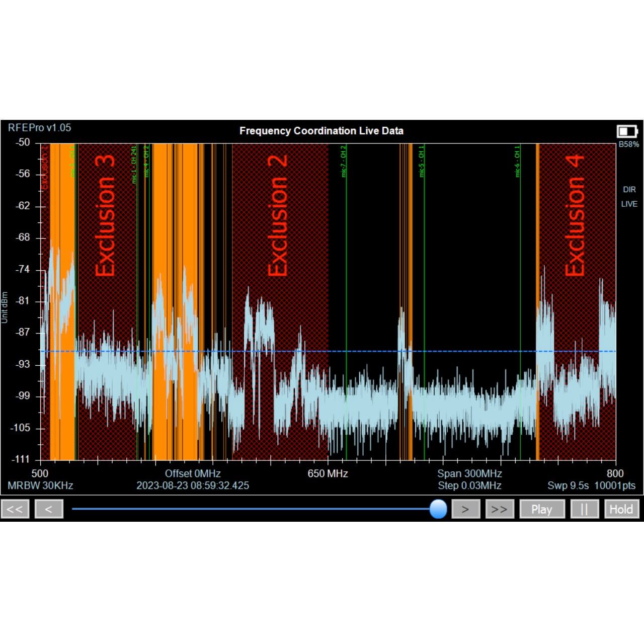Click the Offset 0MHz readout
Image resolution: width=644 pixels, height=644 pixels.
(x=193, y=473)
